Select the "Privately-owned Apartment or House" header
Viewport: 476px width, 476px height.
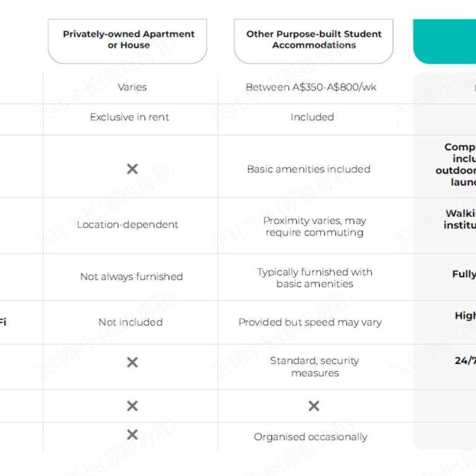(128, 40)
